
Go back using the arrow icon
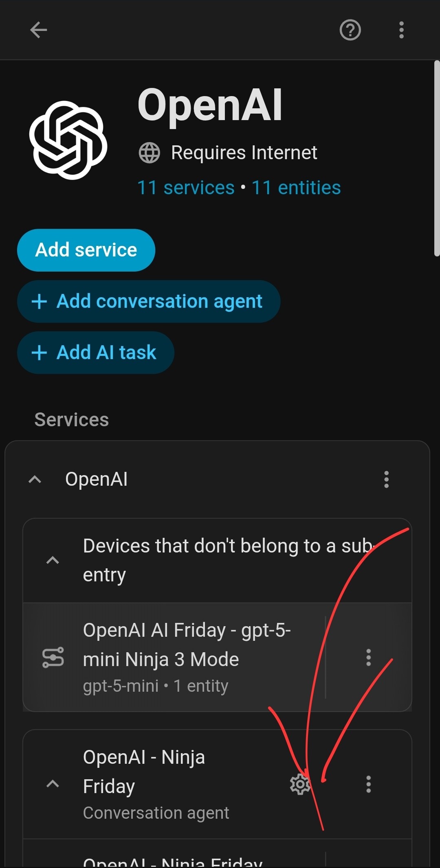39,30
